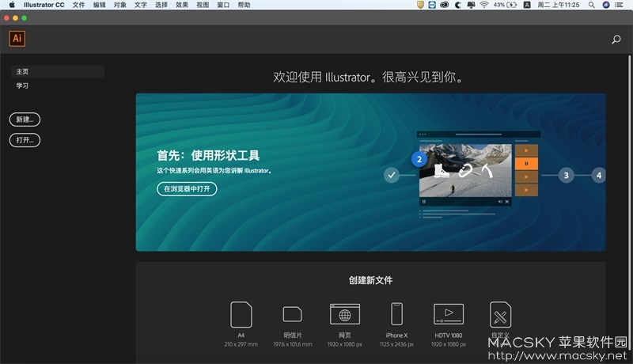Viewport: 633px width, 364px height.
Task: Click the 打开... open file button
Action: click(x=25, y=140)
